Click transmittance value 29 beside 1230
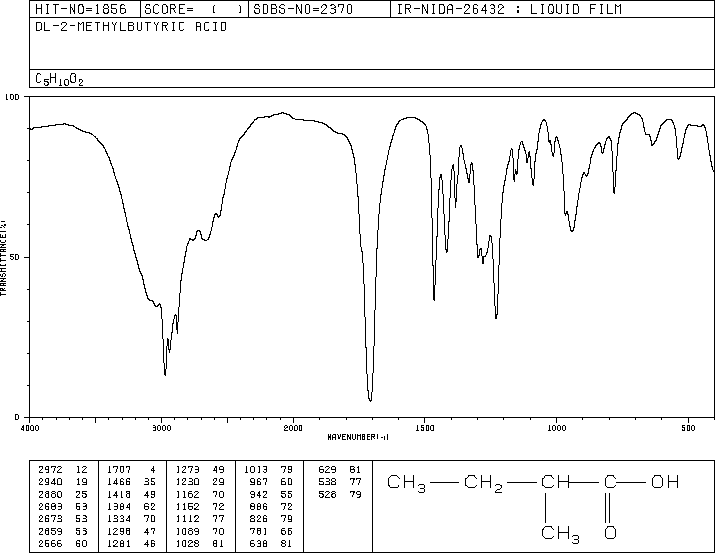 point(219,482)
